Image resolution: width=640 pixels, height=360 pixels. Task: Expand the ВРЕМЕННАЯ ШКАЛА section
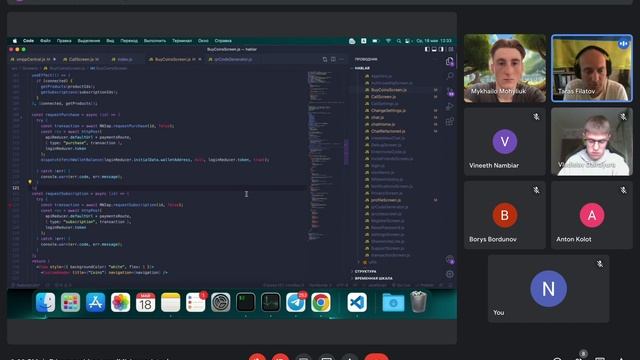point(373,278)
